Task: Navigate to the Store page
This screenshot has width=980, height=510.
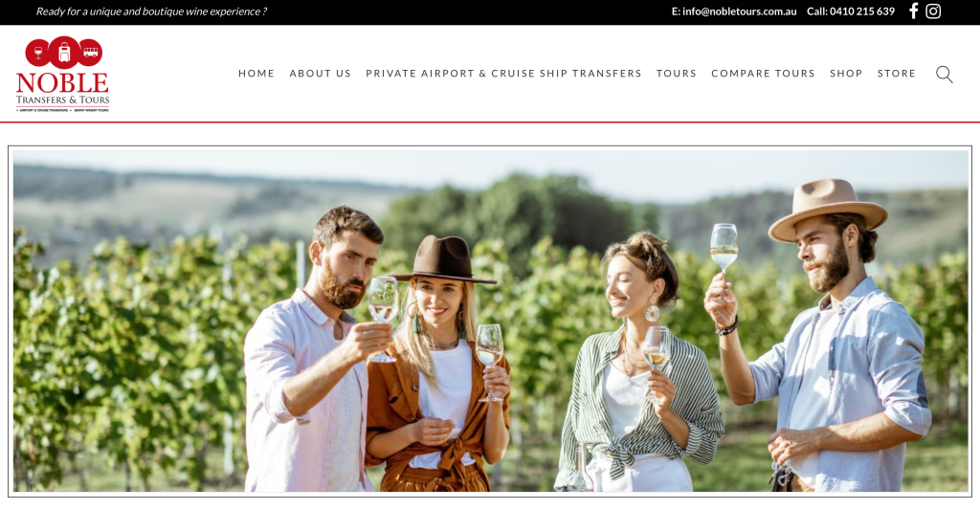Action: [897, 73]
